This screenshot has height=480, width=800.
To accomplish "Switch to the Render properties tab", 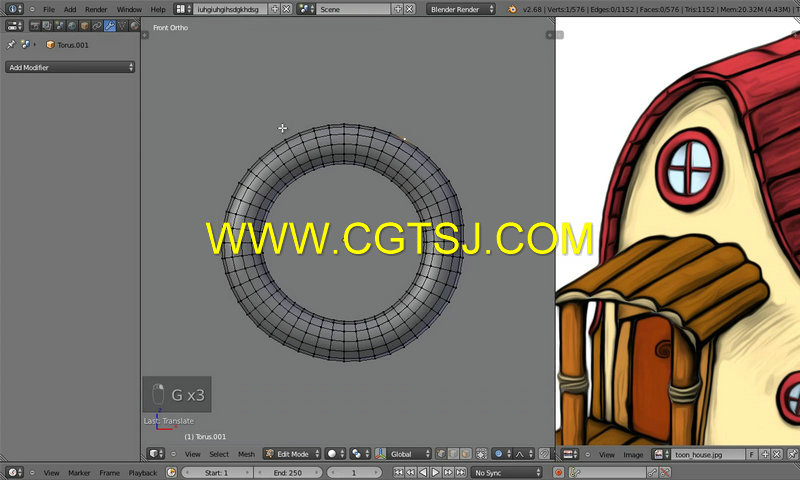I will pyautogui.click(x=35, y=26).
